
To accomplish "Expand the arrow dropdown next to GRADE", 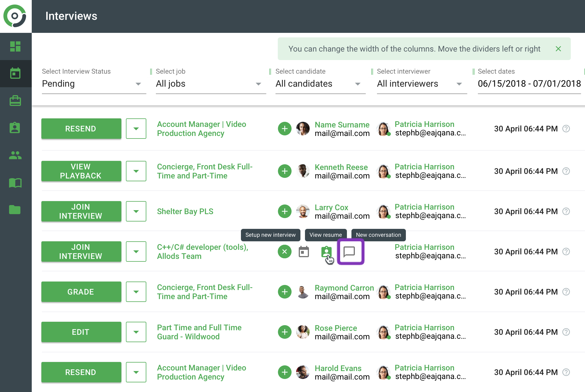I will pyautogui.click(x=136, y=292).
